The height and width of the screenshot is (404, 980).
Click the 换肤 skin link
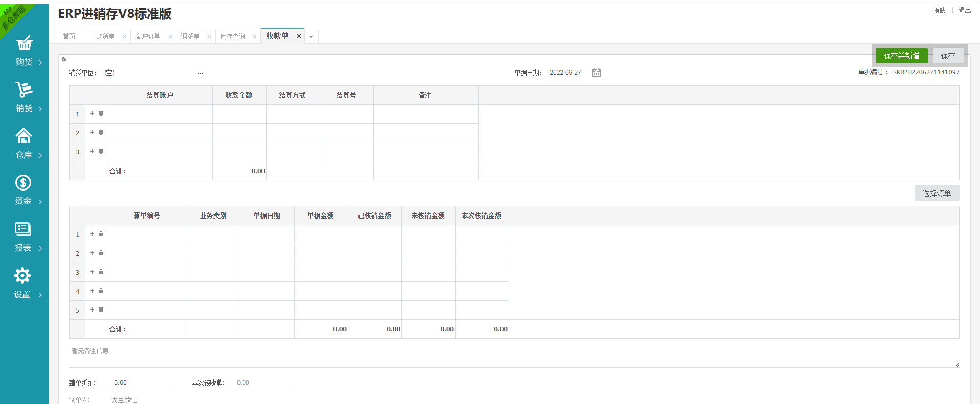[939, 10]
